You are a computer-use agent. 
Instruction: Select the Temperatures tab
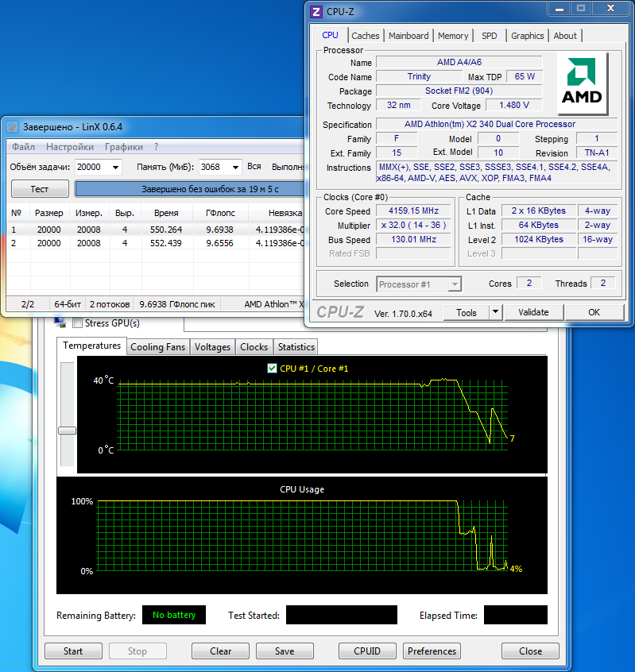pos(91,346)
